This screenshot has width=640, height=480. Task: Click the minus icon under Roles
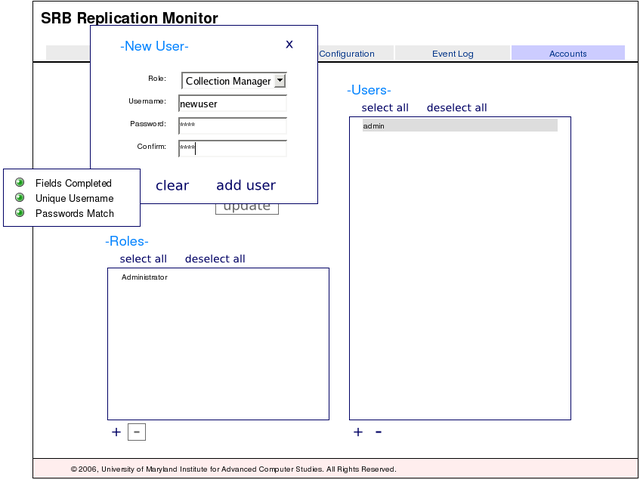click(137, 432)
